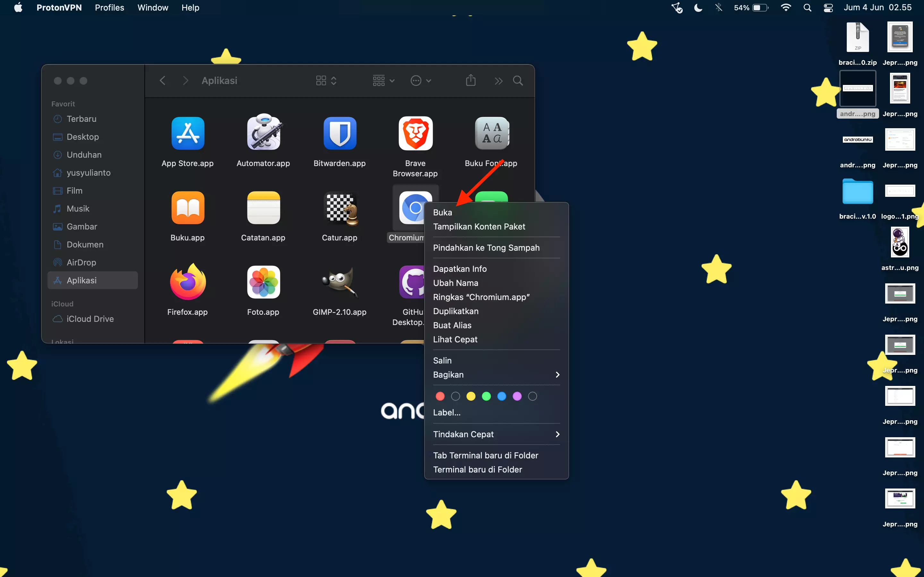Open the Window menu in the menu bar
924x577 pixels.
pos(153,7)
